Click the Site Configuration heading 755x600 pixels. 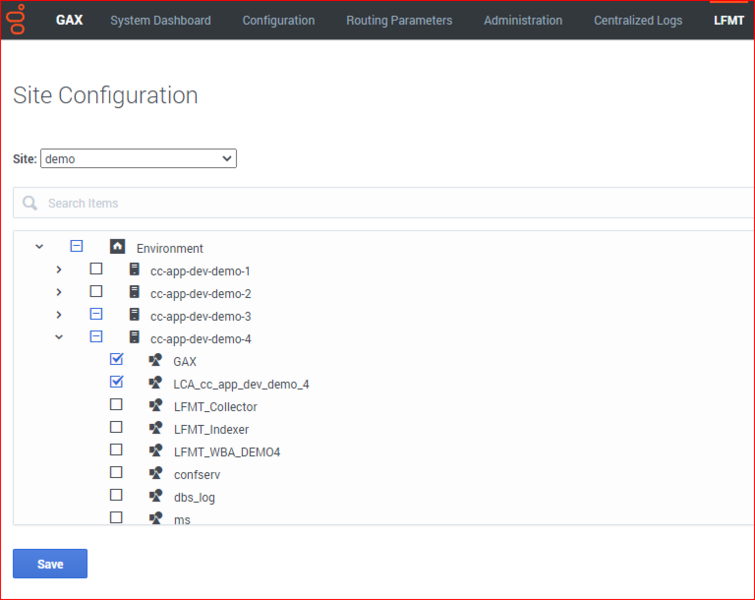(105, 95)
